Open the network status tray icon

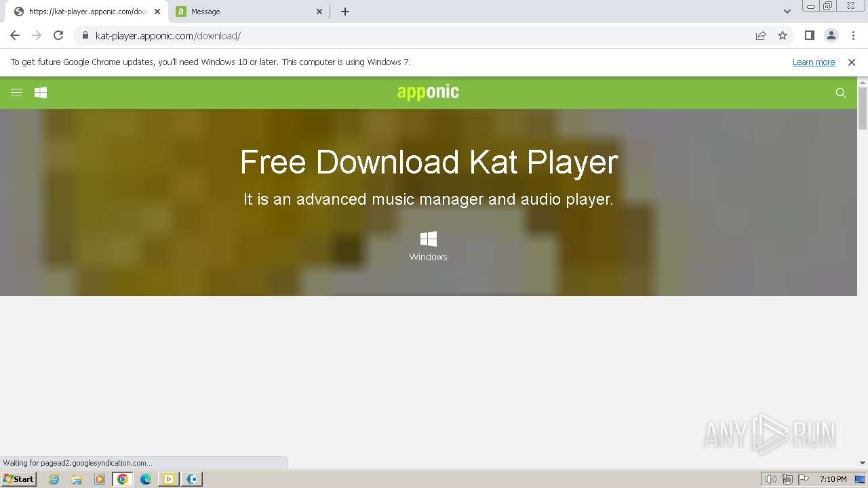point(787,479)
